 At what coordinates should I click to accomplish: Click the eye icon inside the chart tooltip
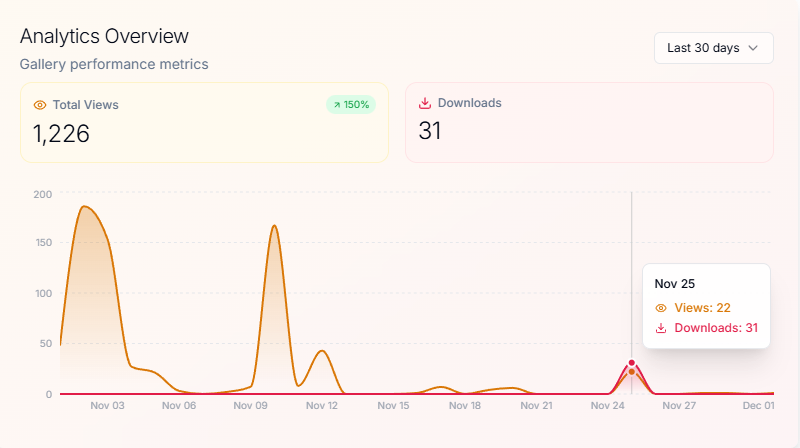[x=660, y=308]
